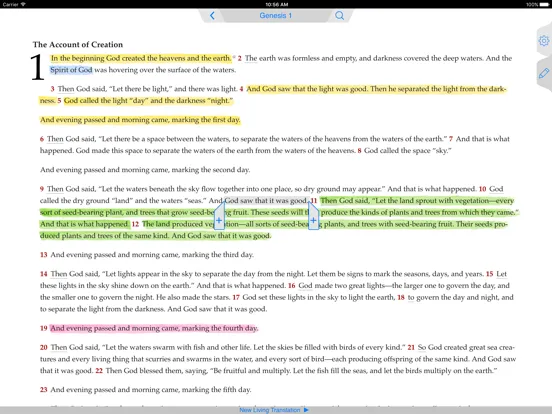Tap verse number 7

(451, 139)
